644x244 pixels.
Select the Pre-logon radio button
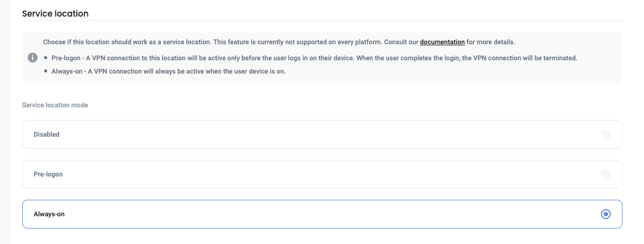pos(606,174)
